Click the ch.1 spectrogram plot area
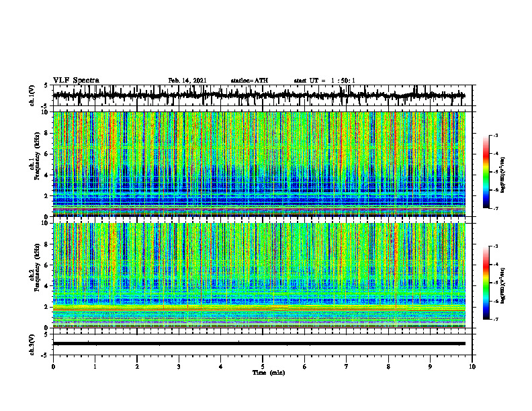Viewport: 532px width, 411px height. (259, 164)
